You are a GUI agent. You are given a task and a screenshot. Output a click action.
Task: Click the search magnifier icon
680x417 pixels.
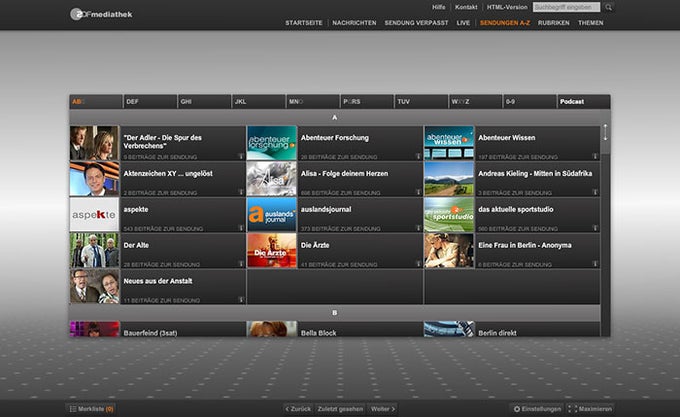click(608, 7)
